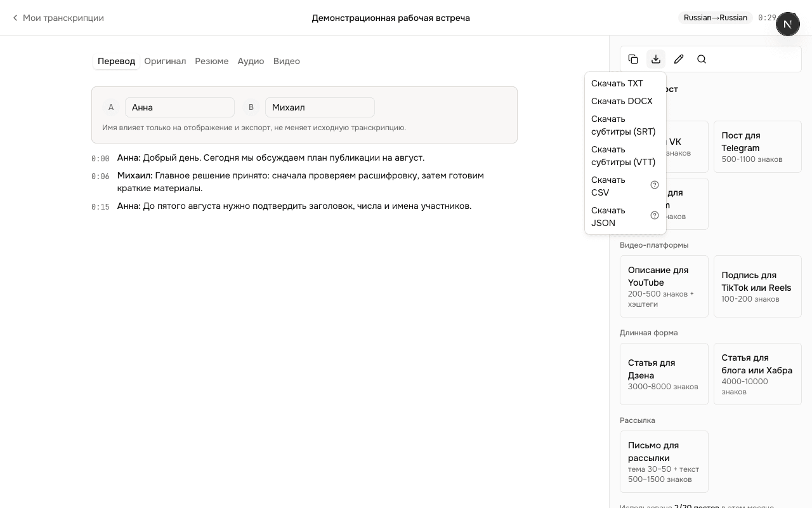Open the Резюме tab
Screen dimensions: 812x508
(212, 61)
